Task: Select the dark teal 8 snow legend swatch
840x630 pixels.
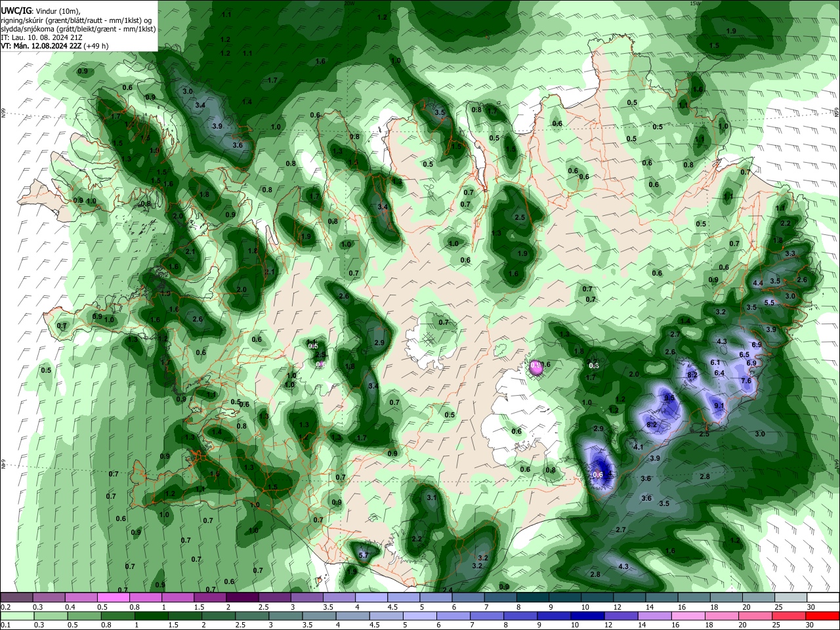Action: point(533,598)
